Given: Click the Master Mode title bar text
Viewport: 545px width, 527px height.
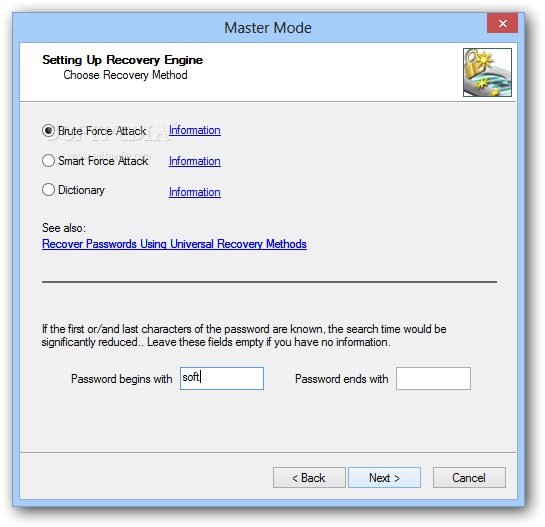Looking at the screenshot, I should coord(268,28).
